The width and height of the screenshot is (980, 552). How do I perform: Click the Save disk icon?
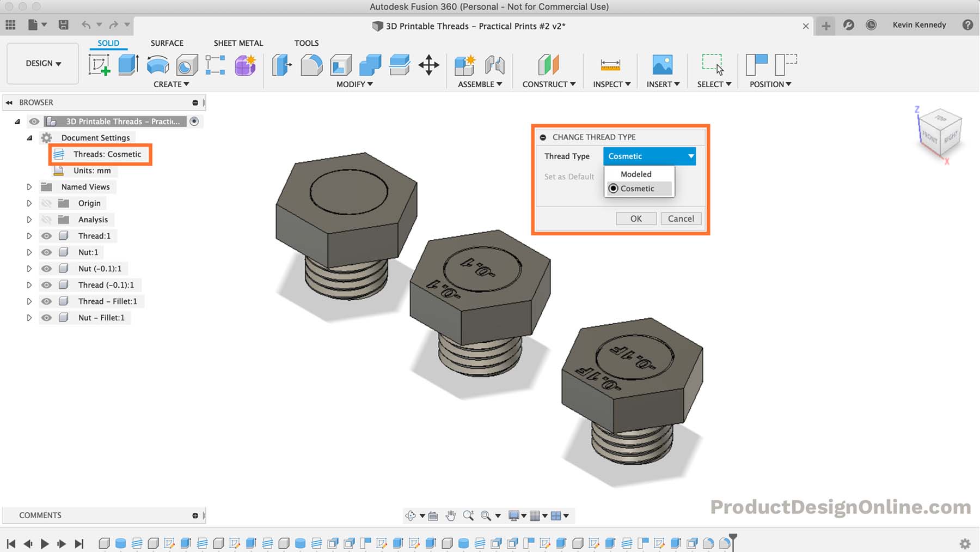coord(64,25)
